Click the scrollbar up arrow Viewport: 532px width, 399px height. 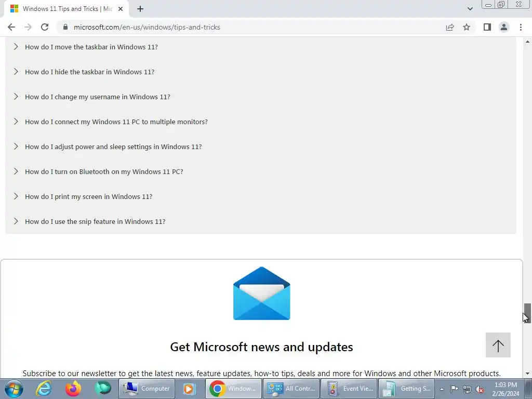click(x=527, y=42)
